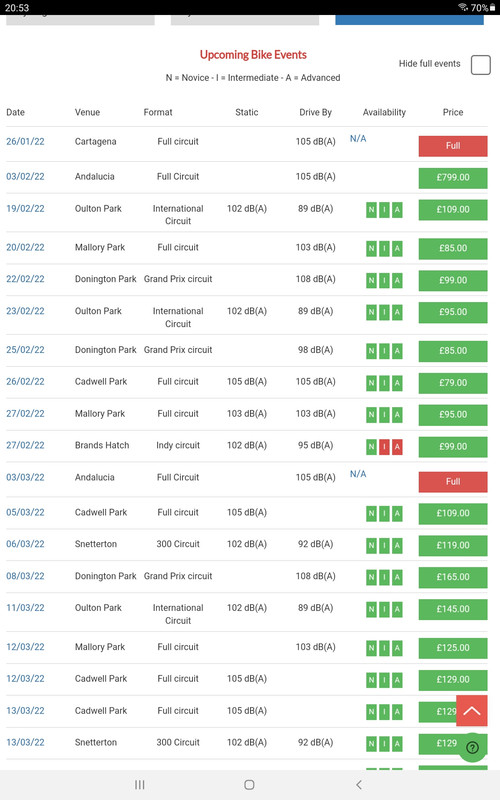500x800 pixels.
Task: Tap the Android back navigation arrow
Action: (x=359, y=785)
